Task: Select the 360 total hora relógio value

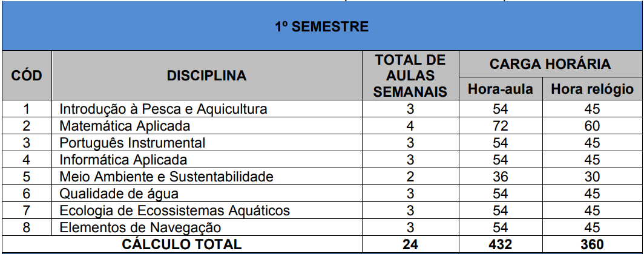Action: coord(592,244)
